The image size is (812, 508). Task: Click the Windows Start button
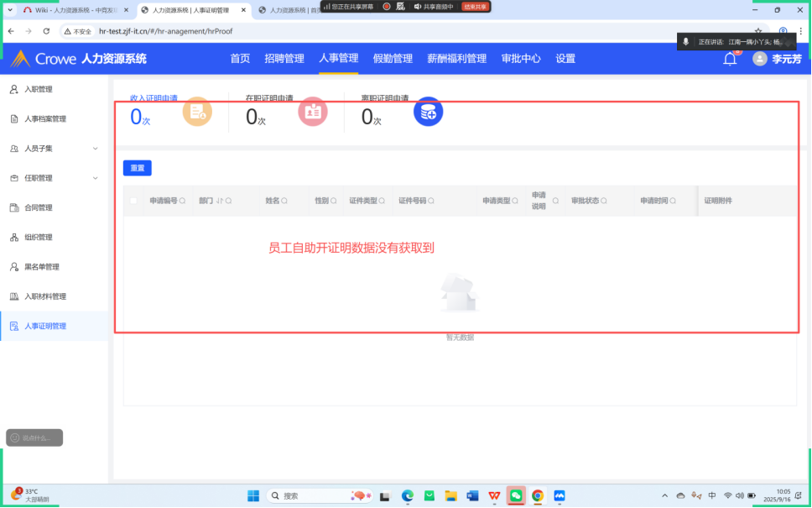click(253, 495)
